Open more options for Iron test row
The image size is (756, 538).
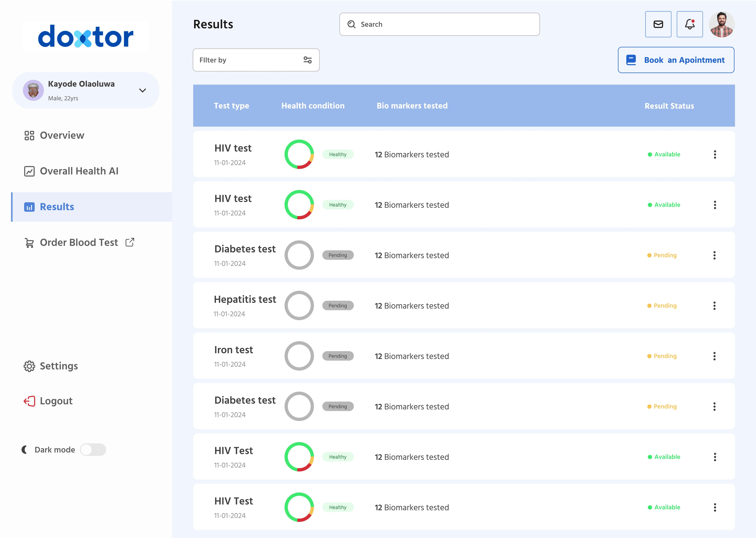[x=714, y=356]
